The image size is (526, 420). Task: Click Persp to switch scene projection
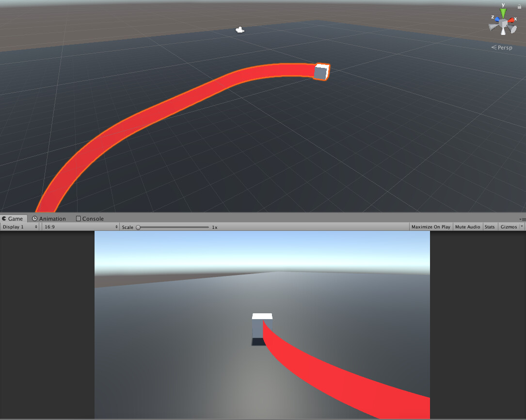click(504, 47)
